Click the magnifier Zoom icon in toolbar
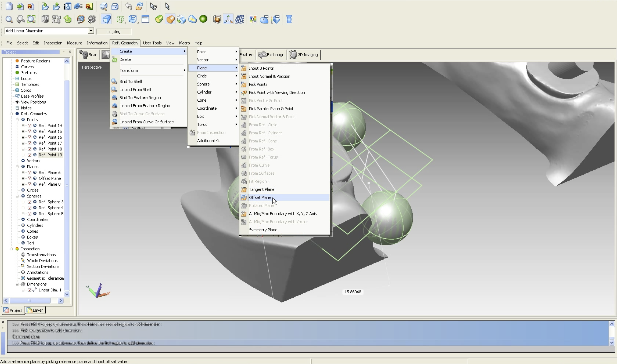Image resolution: width=617 pixels, height=364 pixels. [x=9, y=19]
